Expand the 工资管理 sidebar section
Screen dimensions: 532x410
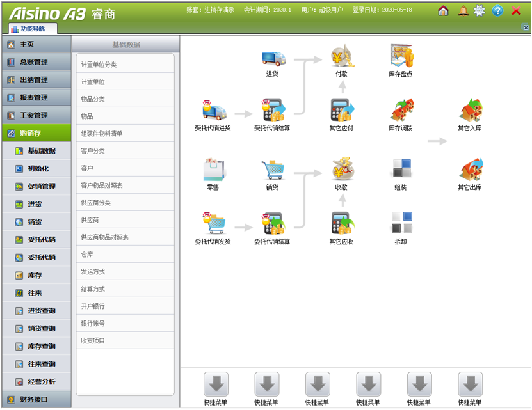pos(36,116)
